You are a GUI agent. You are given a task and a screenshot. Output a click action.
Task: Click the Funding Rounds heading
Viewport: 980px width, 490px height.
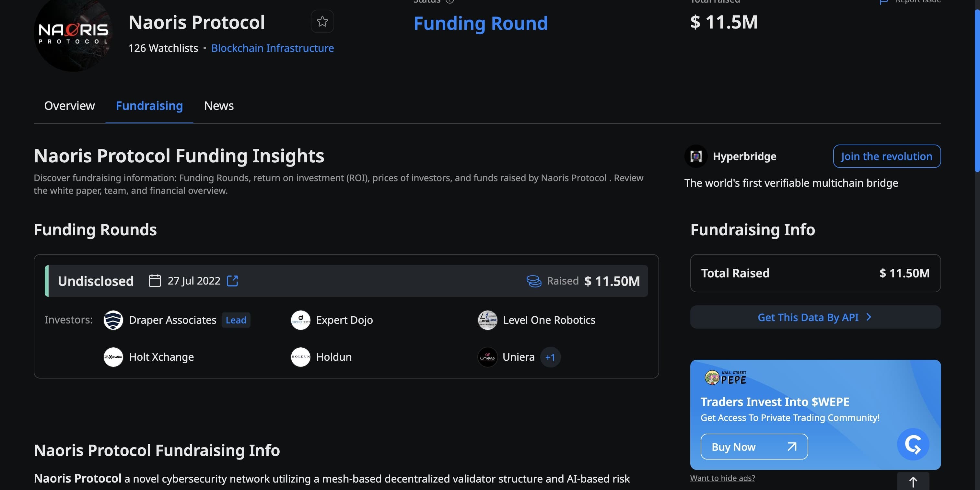coord(95,229)
